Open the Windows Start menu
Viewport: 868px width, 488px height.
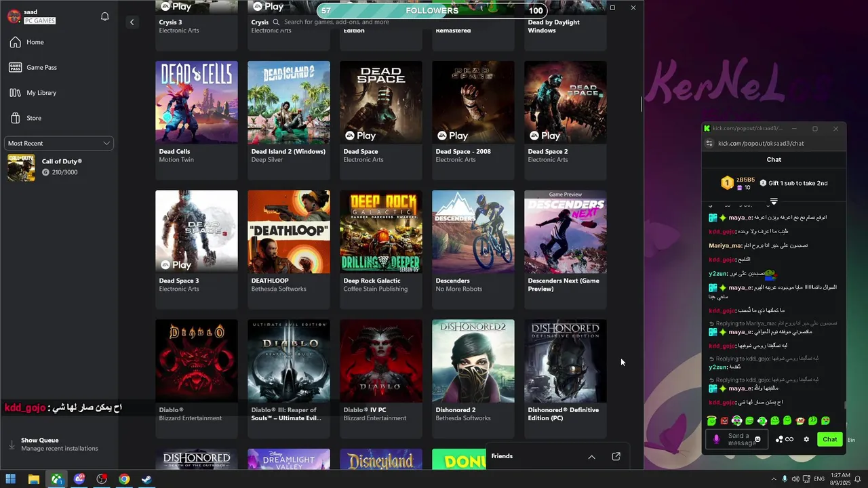tap(11, 479)
